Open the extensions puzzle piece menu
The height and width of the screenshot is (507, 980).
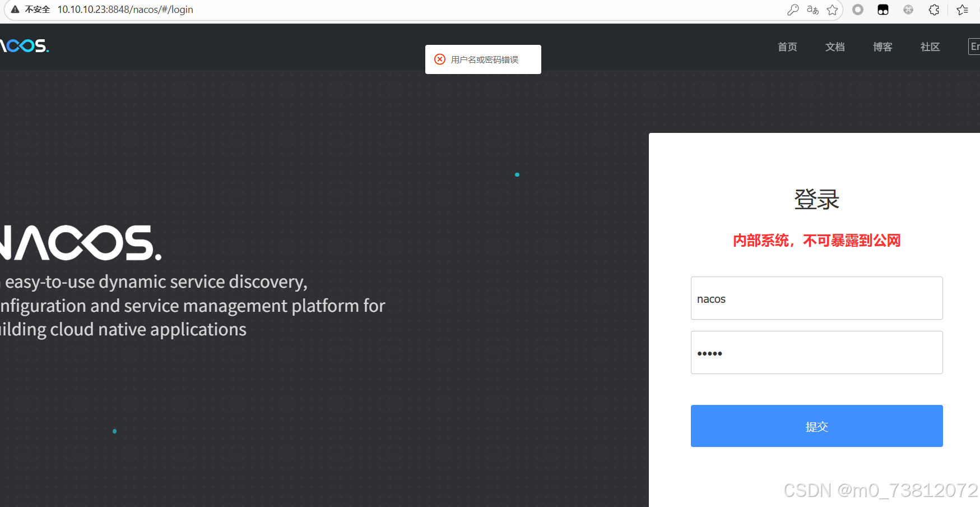(933, 10)
